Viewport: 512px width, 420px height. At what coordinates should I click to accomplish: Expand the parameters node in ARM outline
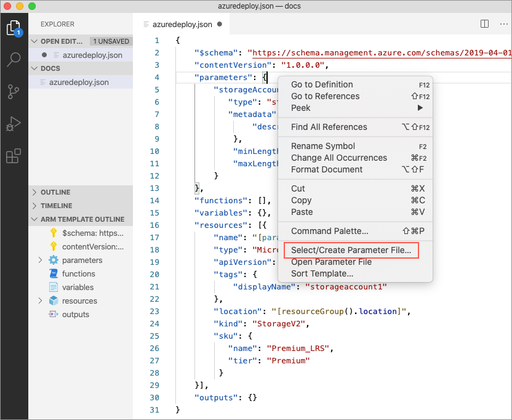coord(41,260)
